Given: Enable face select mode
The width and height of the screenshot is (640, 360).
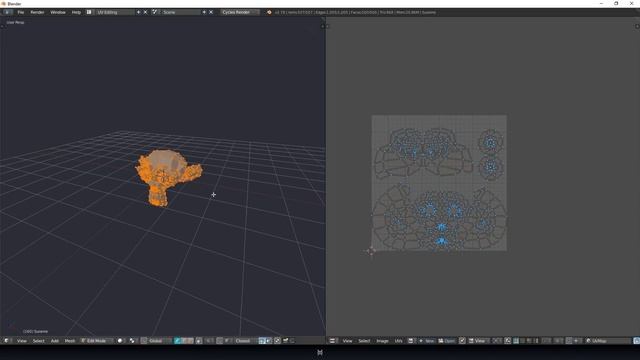Looking at the screenshot, I should pyautogui.click(x=191, y=341).
